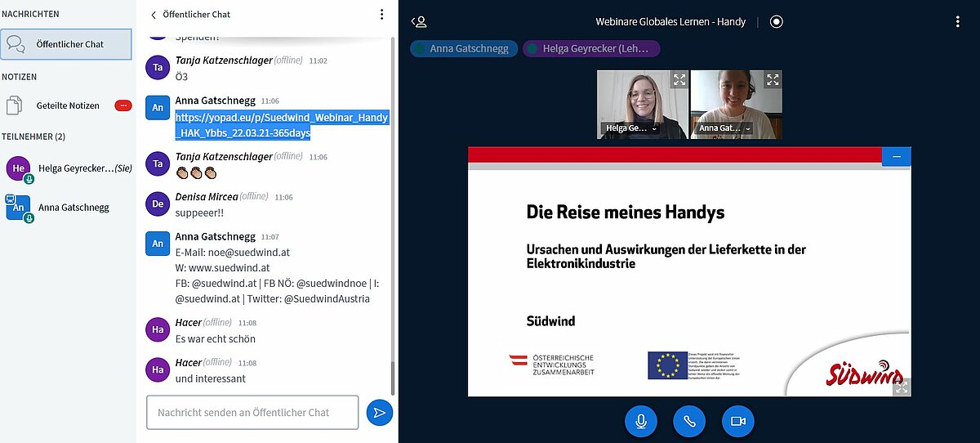
Task: Mute the microphone
Action: click(641, 421)
